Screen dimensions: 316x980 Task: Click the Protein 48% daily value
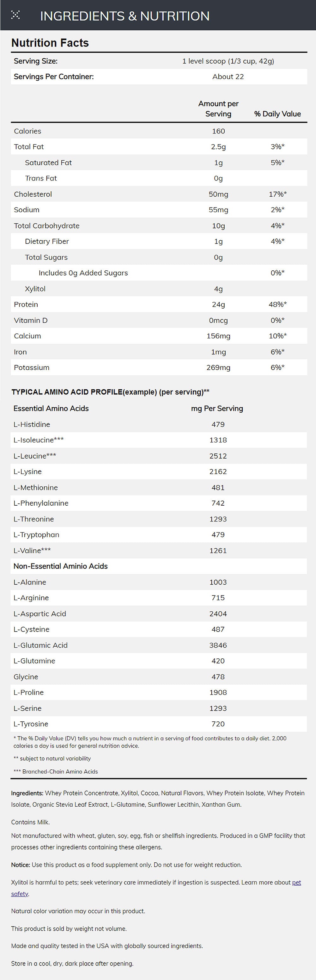click(x=277, y=304)
